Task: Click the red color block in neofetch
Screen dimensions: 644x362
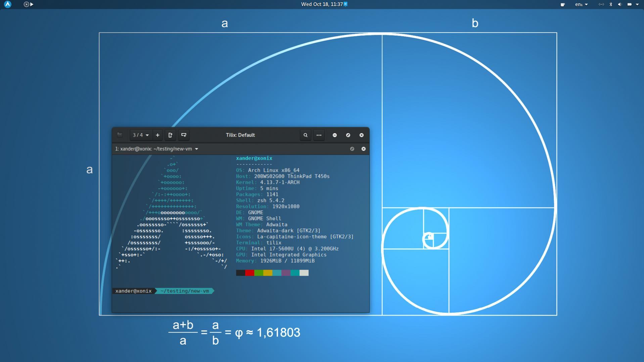Action: [x=249, y=273]
